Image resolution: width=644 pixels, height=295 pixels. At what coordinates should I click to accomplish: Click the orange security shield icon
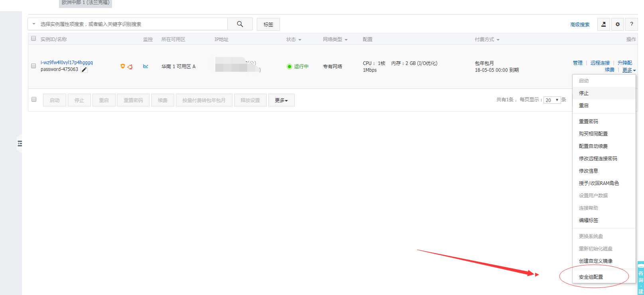[x=122, y=66]
